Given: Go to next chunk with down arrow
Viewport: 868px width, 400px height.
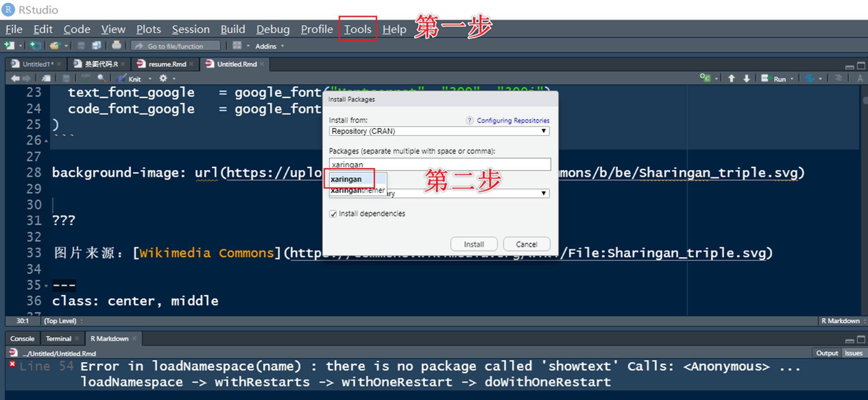Looking at the screenshot, I should tap(746, 78).
